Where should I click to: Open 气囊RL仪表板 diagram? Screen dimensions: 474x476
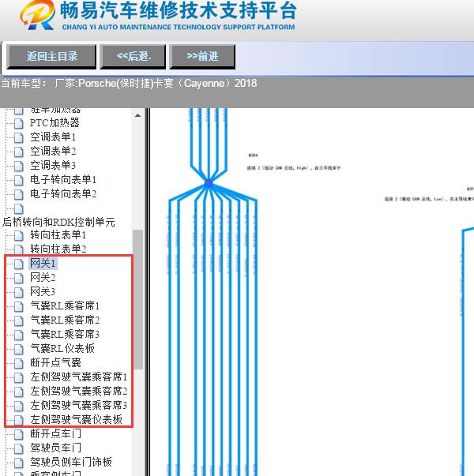[x=62, y=348]
